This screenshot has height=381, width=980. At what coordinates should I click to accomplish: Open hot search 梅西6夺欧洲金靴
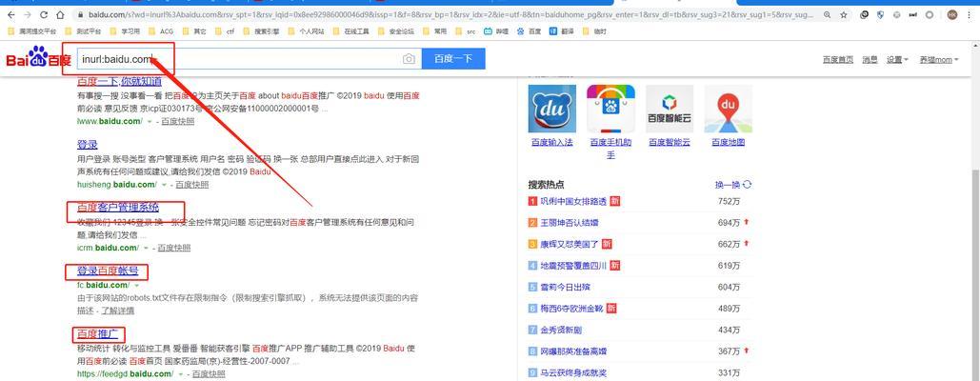[571, 308]
